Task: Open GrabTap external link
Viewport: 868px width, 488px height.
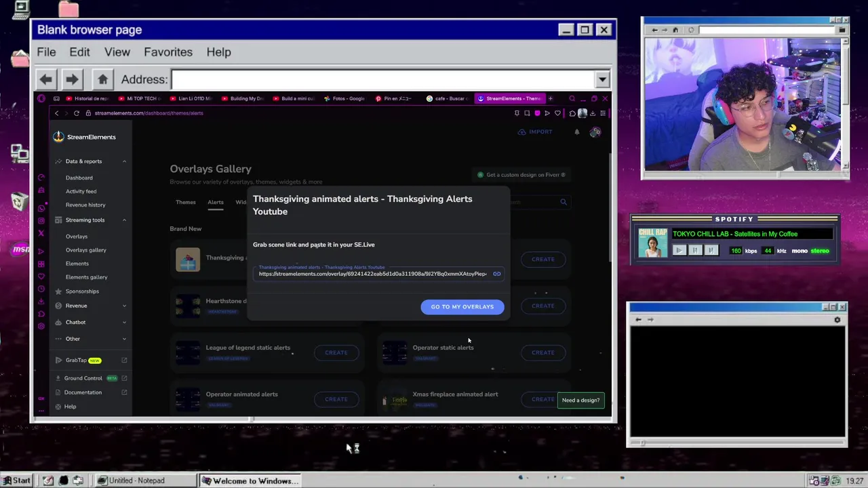Action: [x=124, y=361]
